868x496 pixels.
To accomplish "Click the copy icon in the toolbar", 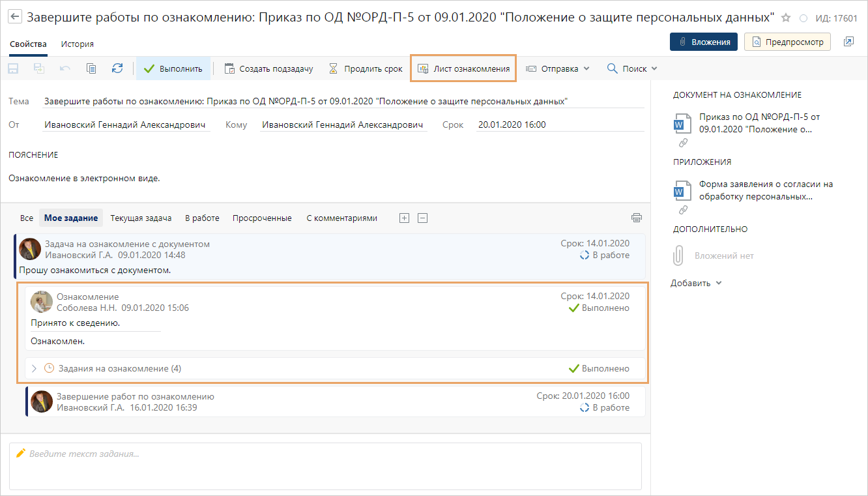I will pos(91,68).
